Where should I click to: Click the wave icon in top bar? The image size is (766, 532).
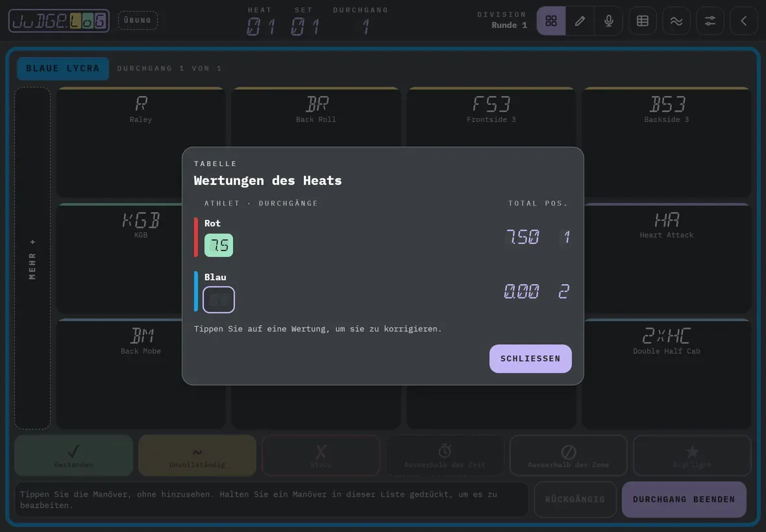tap(676, 21)
